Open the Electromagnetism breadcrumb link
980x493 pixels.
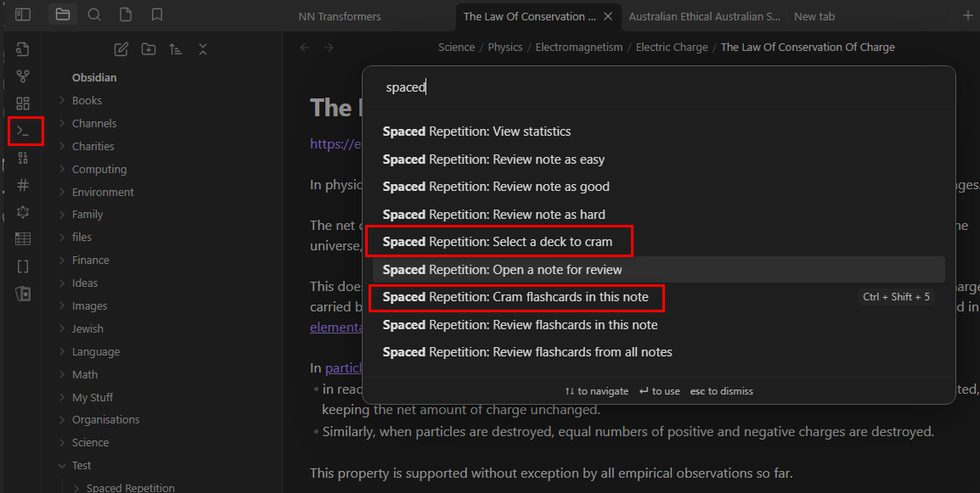point(578,47)
